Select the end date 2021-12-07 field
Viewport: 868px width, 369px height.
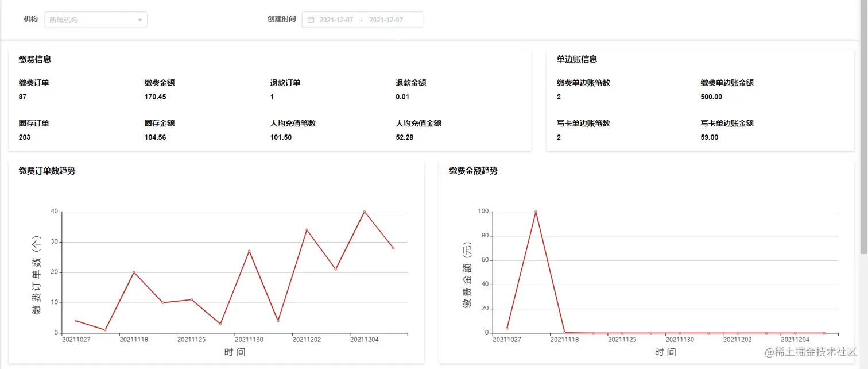[x=386, y=20]
